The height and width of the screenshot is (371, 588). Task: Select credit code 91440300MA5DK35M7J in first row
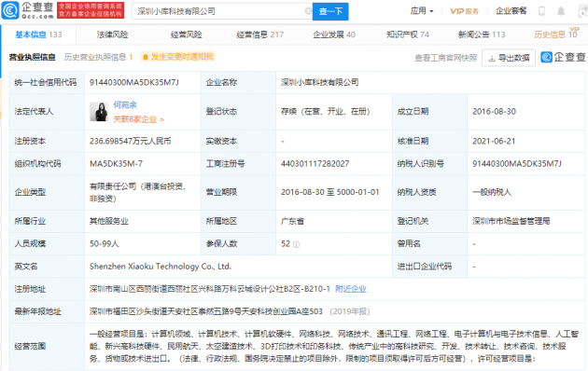133,82
